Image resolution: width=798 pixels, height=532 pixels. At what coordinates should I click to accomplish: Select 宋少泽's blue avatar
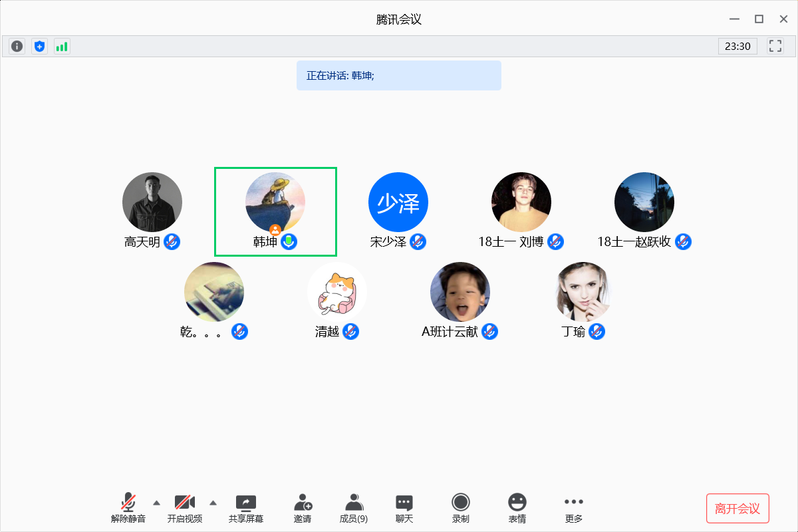[x=398, y=202]
